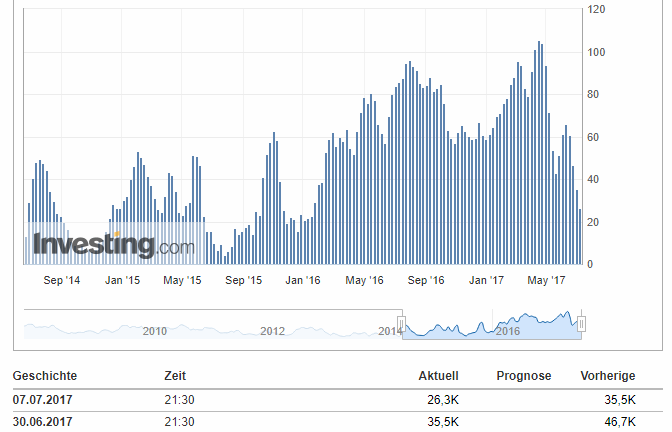Viewport: 672px width, 432px height.
Task: Grab the right range handle of the navigator
Action: pyautogui.click(x=582, y=324)
